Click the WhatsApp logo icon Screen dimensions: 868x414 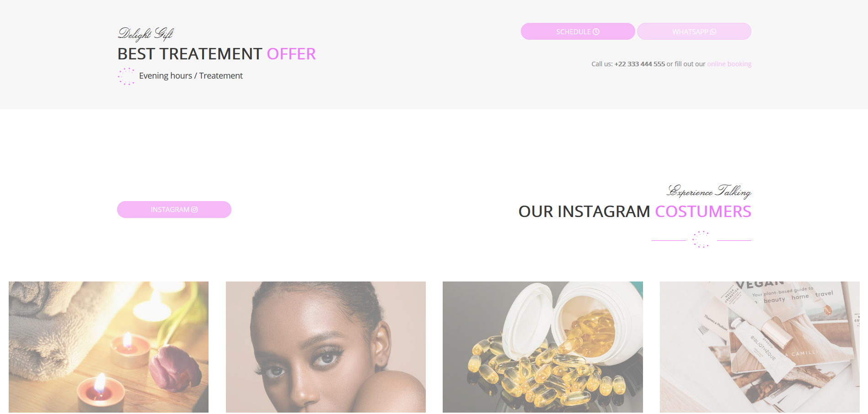pos(713,32)
